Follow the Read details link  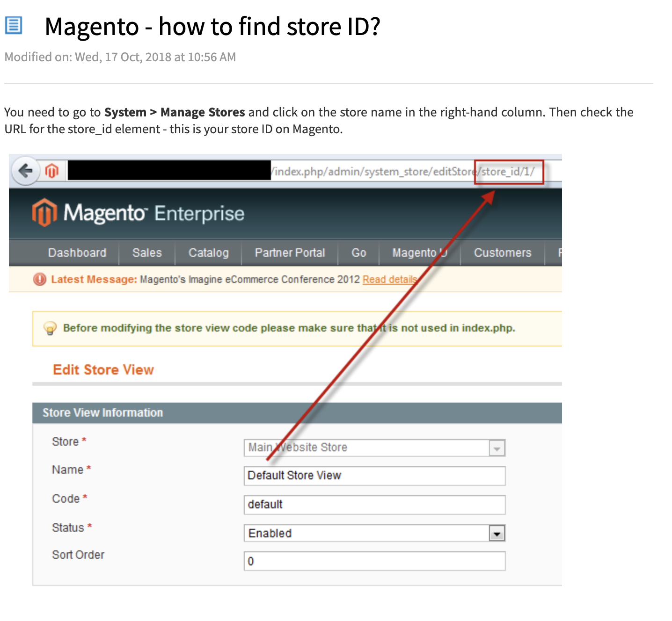pos(390,279)
